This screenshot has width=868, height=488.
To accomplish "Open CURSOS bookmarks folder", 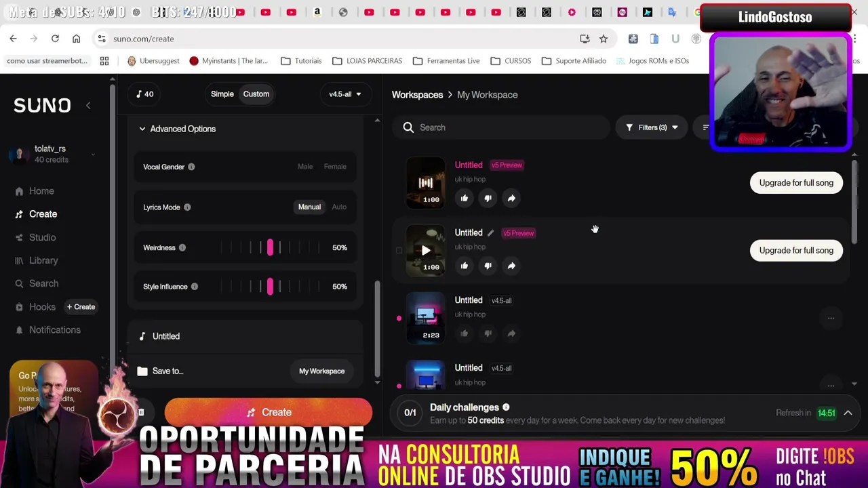I will (x=511, y=61).
